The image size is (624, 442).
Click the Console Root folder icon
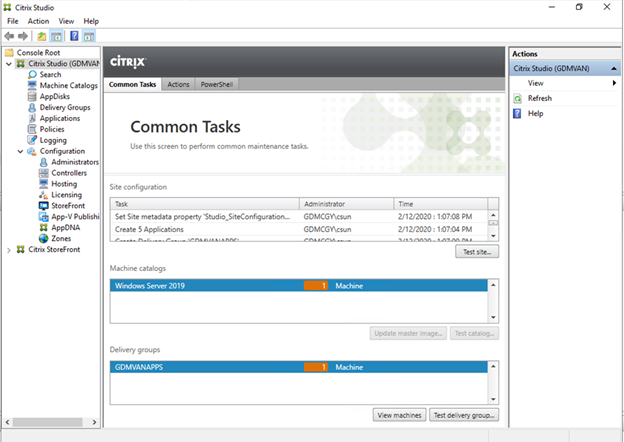(x=9, y=53)
